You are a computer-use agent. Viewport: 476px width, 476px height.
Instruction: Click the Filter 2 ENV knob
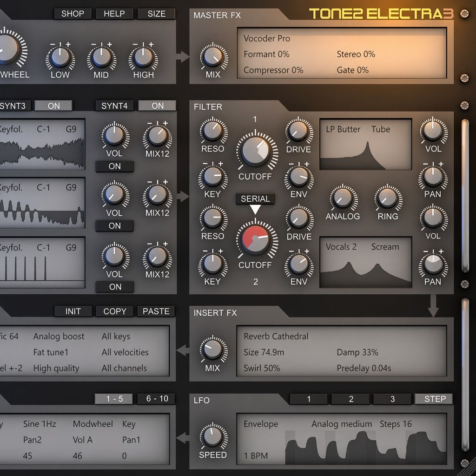click(x=299, y=264)
